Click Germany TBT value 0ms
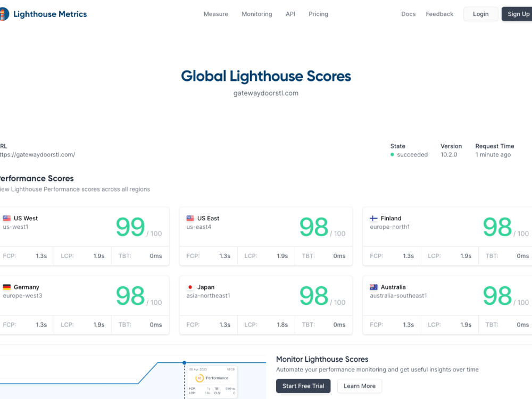Screen dimensions: 532x399 click(156, 325)
